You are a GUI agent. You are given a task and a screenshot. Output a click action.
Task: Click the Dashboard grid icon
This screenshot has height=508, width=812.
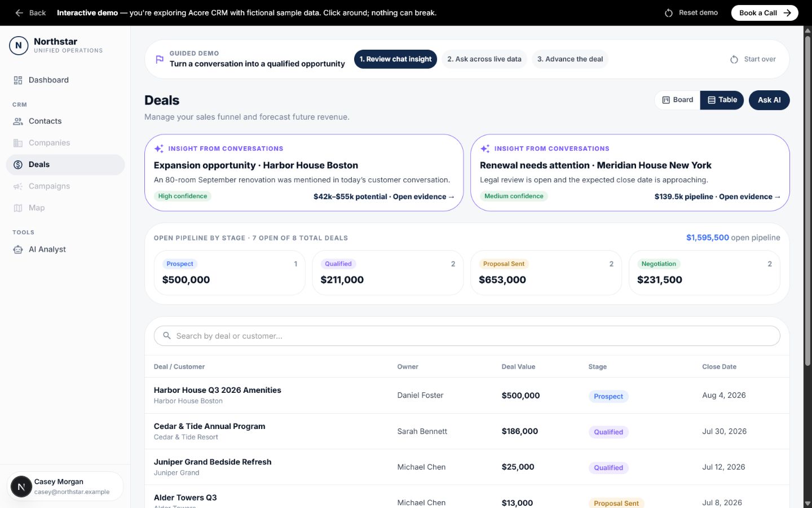(18, 80)
